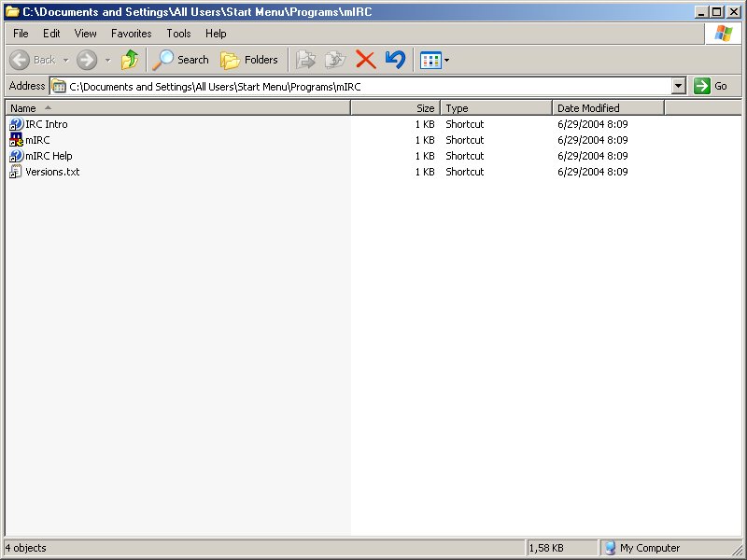Click the mIRC program shortcut icon
The width and height of the screenshot is (747, 560).
16,140
